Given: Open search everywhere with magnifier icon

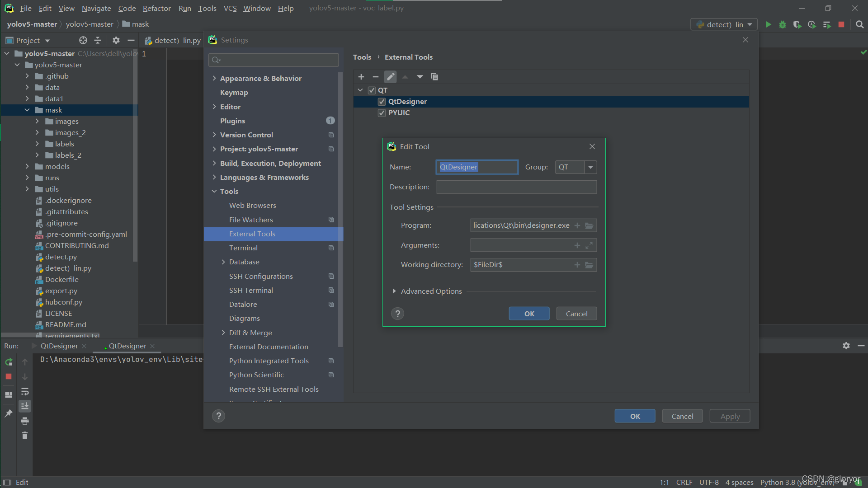Looking at the screenshot, I should pyautogui.click(x=859, y=24).
